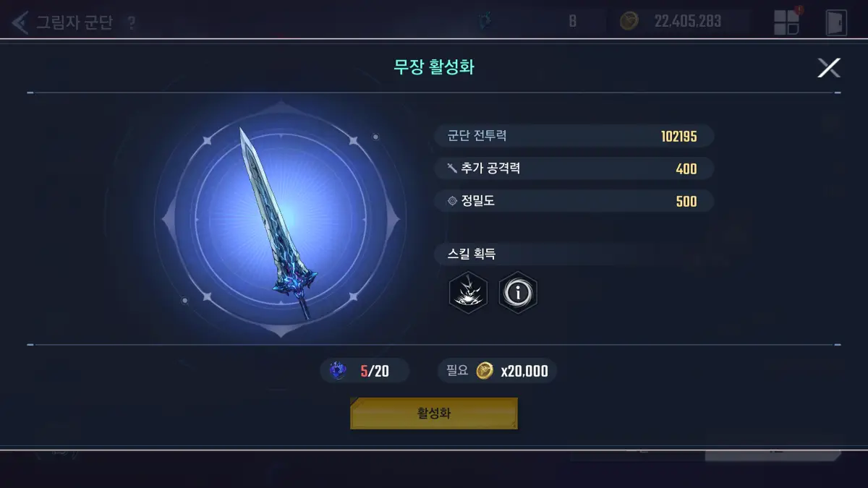The width and height of the screenshot is (868, 488).
Task: Open the skill info icon
Action: 518,292
